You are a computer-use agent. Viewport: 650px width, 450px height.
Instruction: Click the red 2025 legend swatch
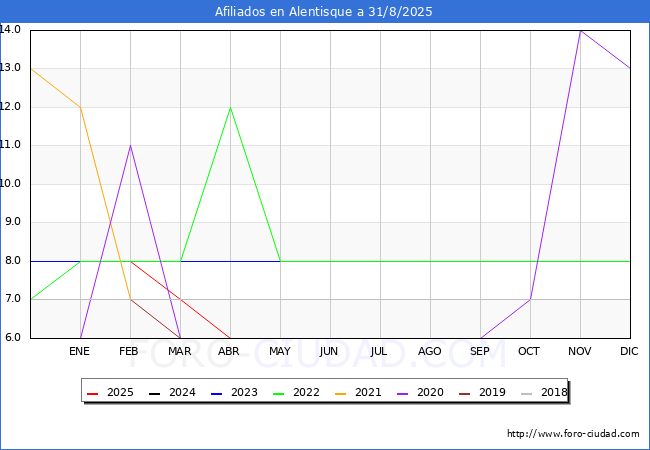tap(92, 393)
